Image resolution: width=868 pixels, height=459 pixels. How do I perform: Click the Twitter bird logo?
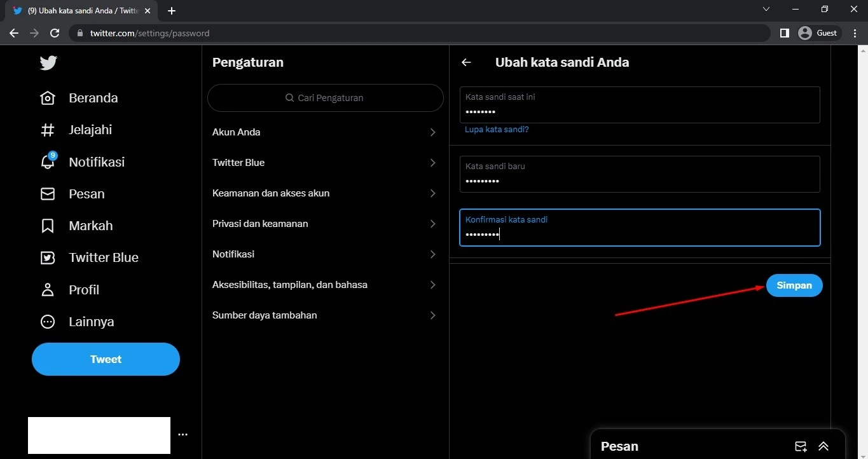click(x=48, y=62)
